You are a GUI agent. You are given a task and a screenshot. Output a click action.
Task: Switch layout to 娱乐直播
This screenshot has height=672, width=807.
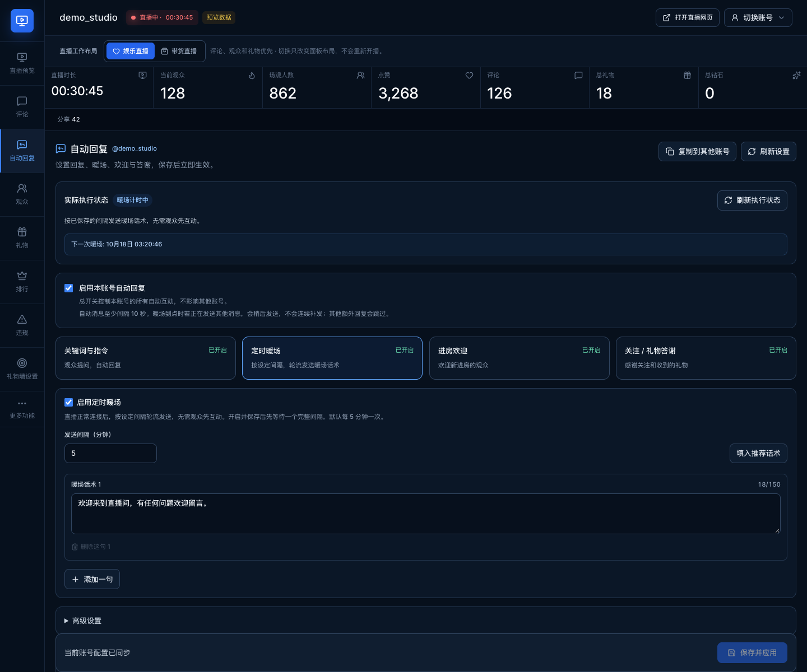pos(131,51)
